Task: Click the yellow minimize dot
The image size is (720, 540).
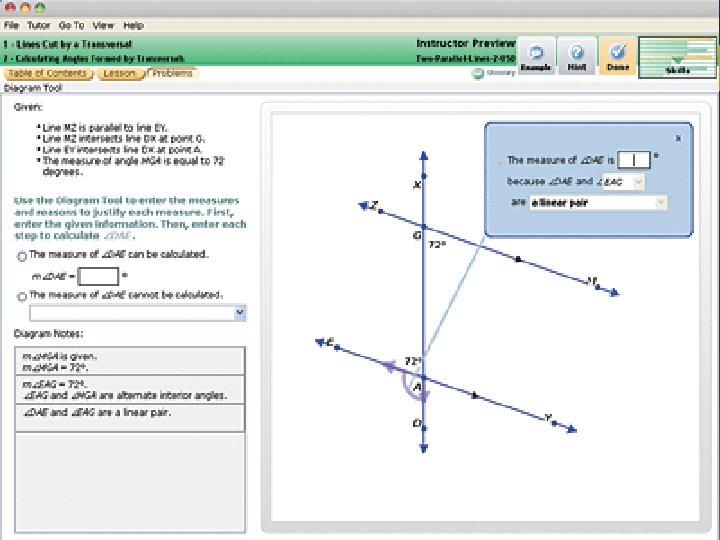Action: pyautogui.click(x=25, y=7)
